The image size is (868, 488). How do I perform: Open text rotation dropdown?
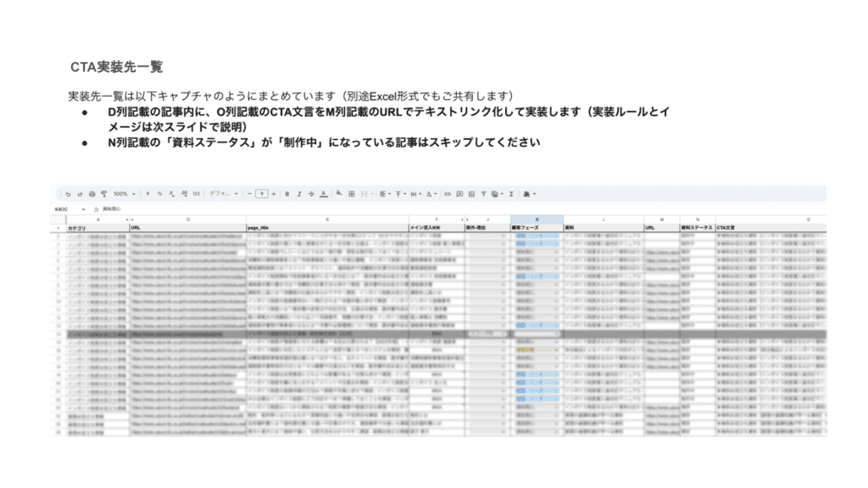pos(431,194)
